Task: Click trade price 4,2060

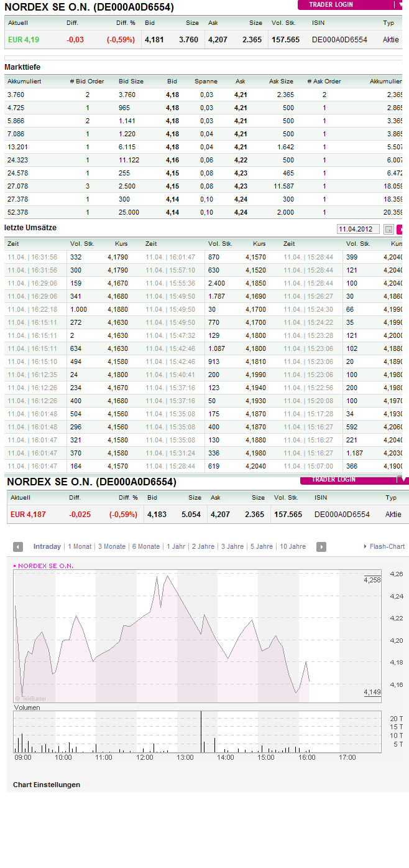Action: 393,427
